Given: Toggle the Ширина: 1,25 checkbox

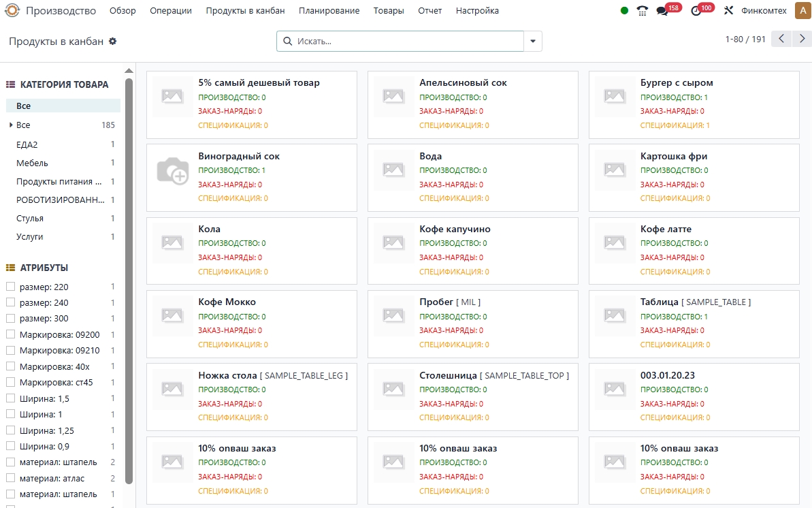Looking at the screenshot, I should click(x=10, y=430).
